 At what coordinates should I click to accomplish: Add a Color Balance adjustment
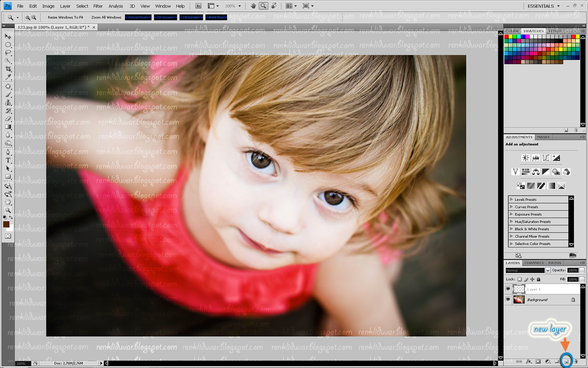[x=536, y=172]
